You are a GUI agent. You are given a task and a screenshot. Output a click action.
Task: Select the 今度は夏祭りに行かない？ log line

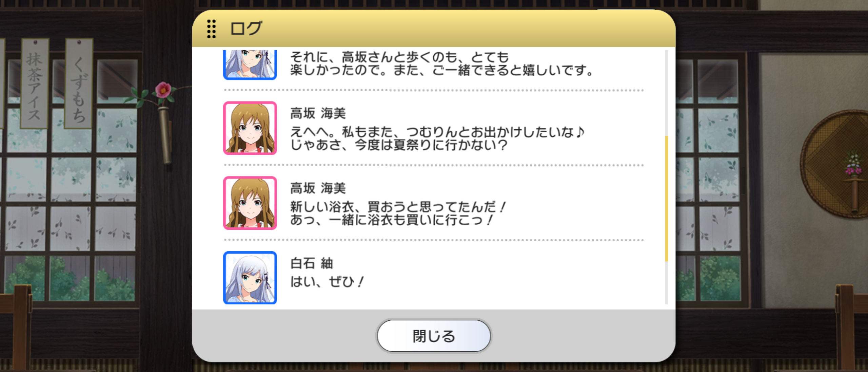click(399, 145)
